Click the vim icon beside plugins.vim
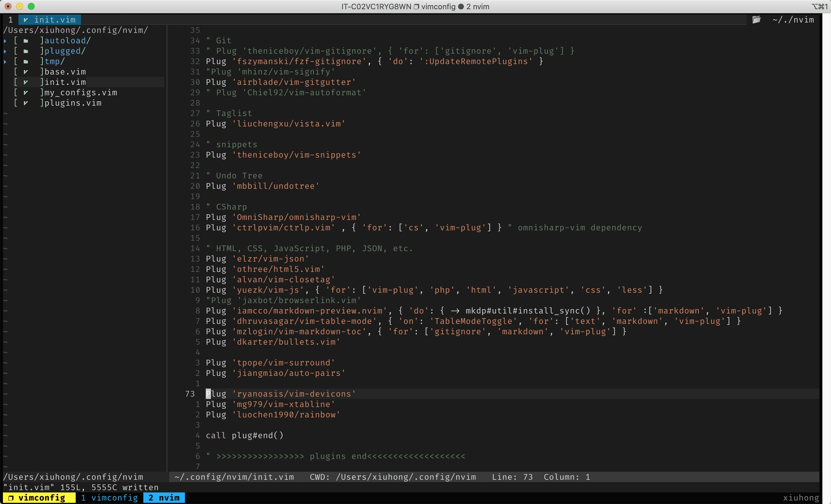Screen dimensions: 831x504 (x=26, y=103)
